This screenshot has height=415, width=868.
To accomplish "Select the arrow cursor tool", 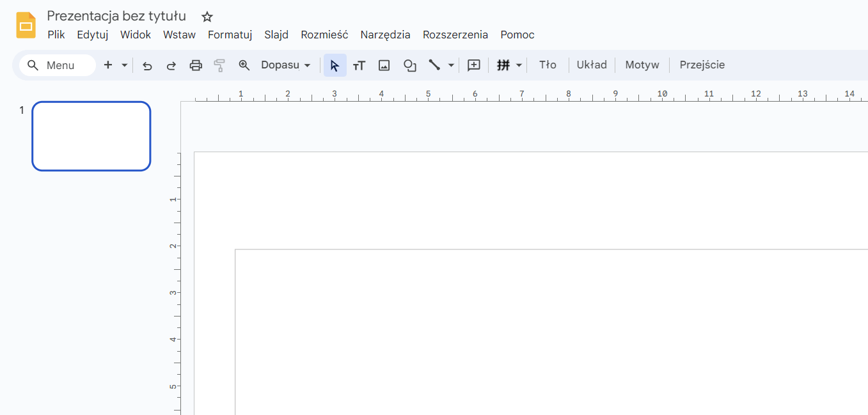I will pyautogui.click(x=335, y=65).
